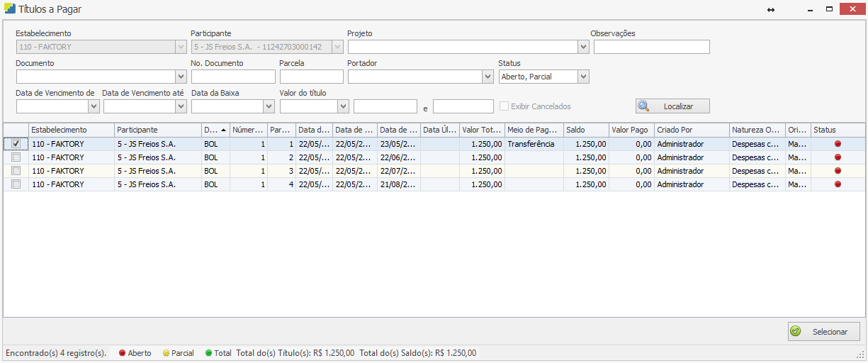Screen dimensions: 868x363
Task: Check the checkbox for parcela 4 row
Action: [16, 184]
